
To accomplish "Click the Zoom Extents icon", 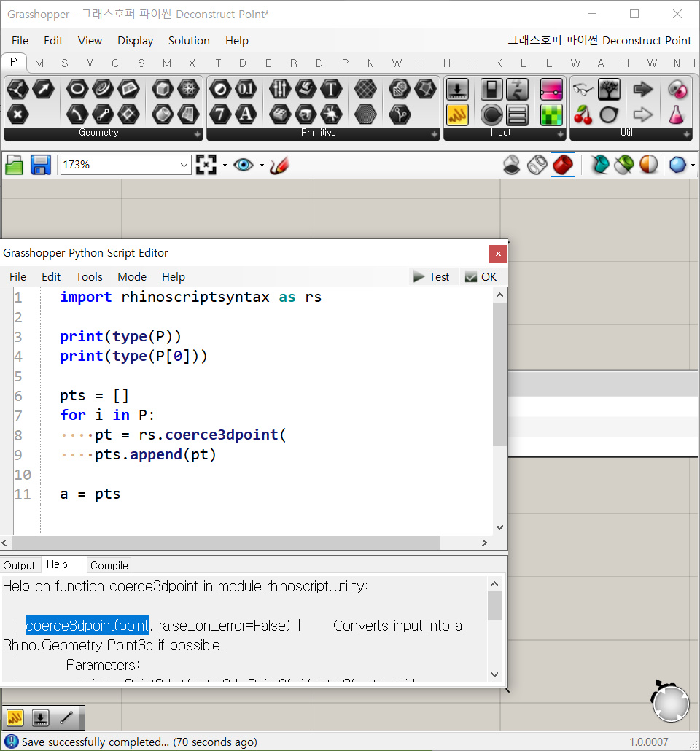I will click(x=206, y=165).
